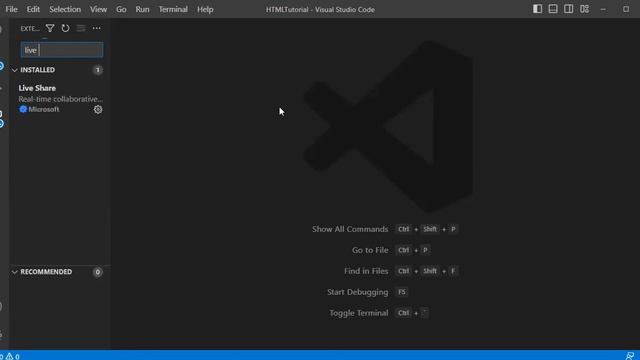Click the 'Toggle Terminal' hint text

359,313
